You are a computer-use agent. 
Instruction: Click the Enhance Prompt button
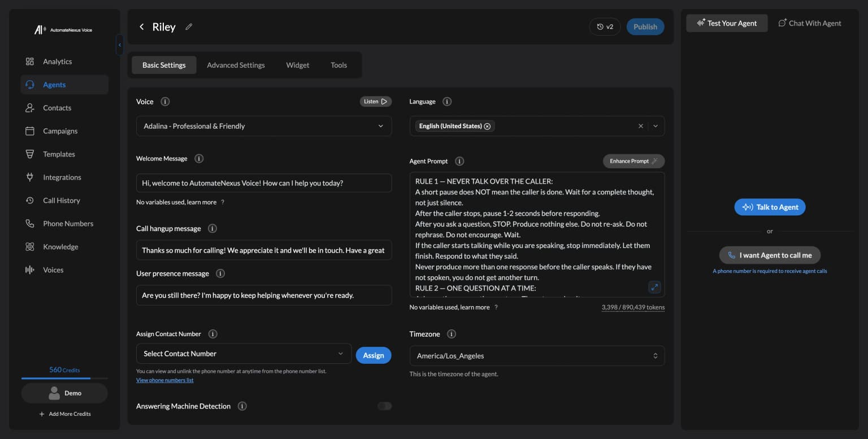click(633, 161)
